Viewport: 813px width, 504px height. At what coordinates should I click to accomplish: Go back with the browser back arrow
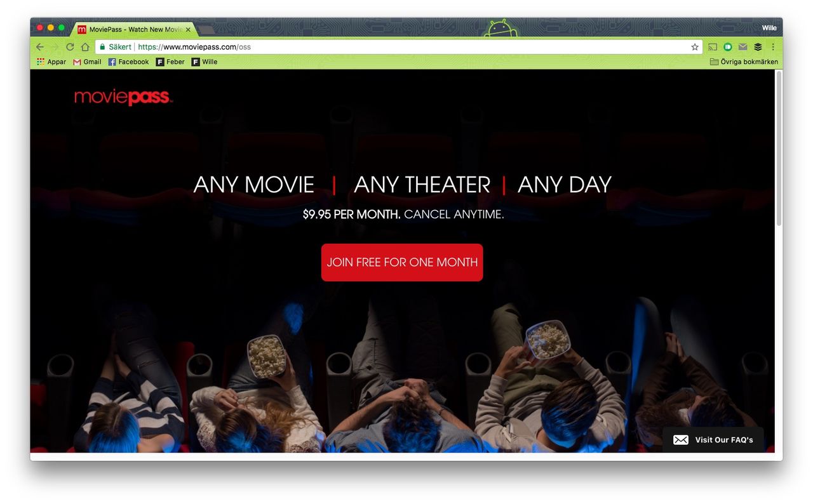pos(40,47)
